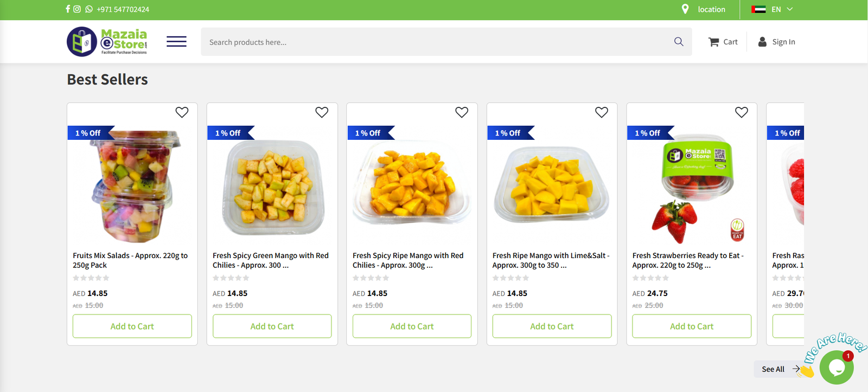
Task: Click the location pin icon
Action: tap(685, 9)
